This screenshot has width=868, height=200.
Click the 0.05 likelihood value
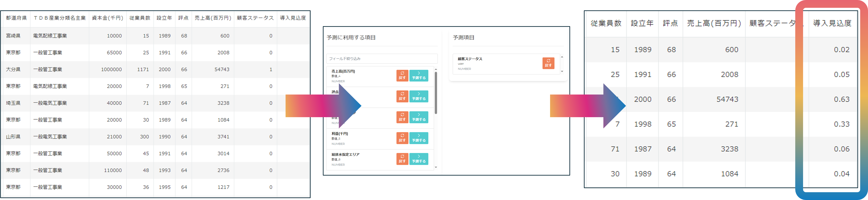tap(841, 75)
